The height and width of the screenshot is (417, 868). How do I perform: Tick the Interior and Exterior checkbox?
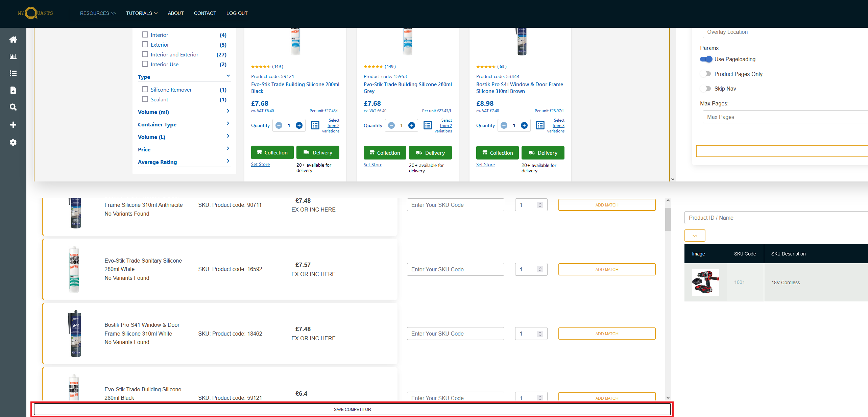click(145, 54)
